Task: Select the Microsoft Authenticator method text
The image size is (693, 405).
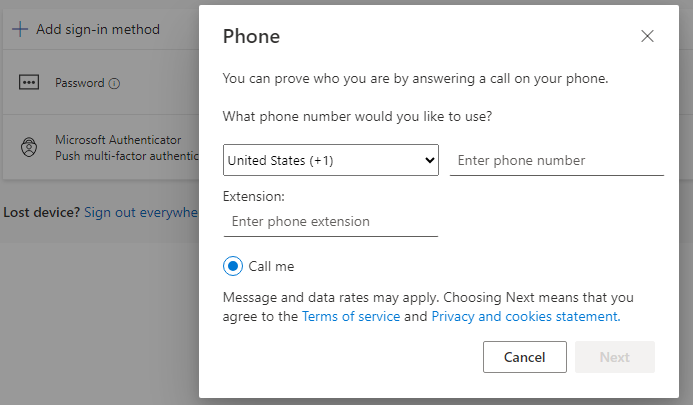Action: coord(118,139)
